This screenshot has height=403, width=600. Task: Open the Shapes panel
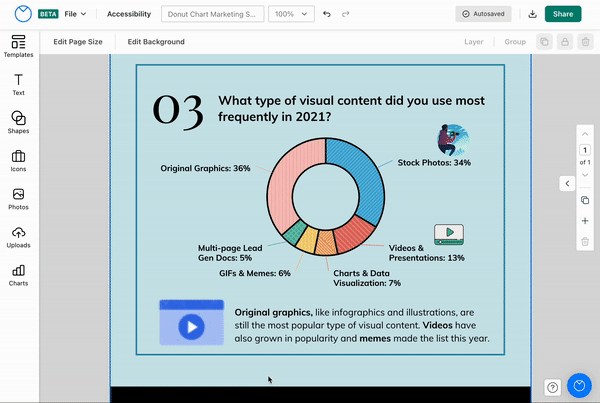click(18, 122)
